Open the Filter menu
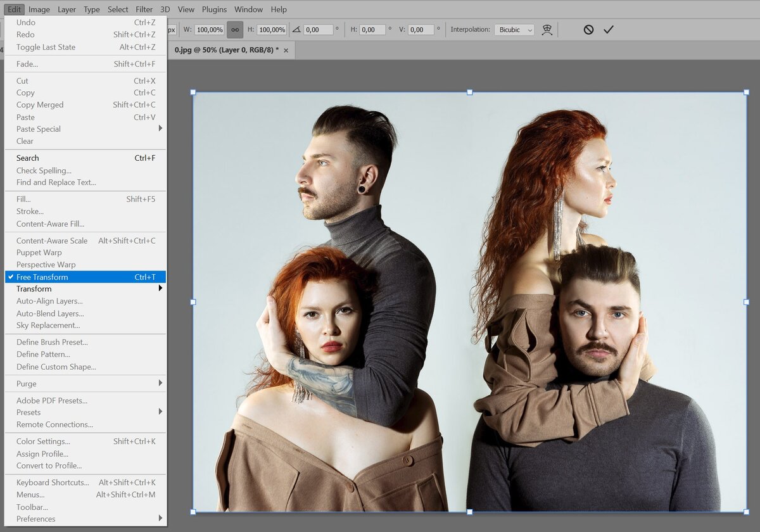 click(x=144, y=9)
